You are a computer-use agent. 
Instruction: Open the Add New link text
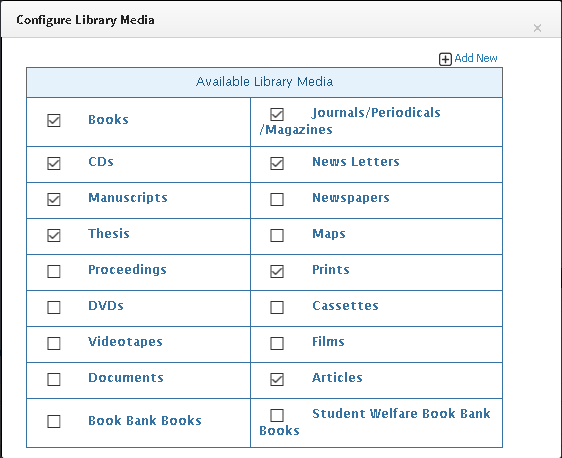coord(476,58)
